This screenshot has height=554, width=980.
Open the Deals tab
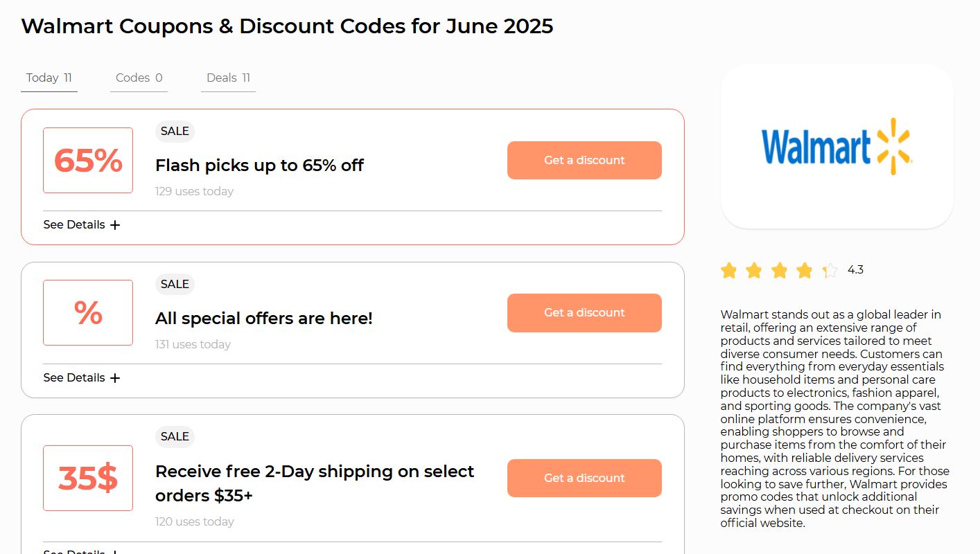point(228,78)
